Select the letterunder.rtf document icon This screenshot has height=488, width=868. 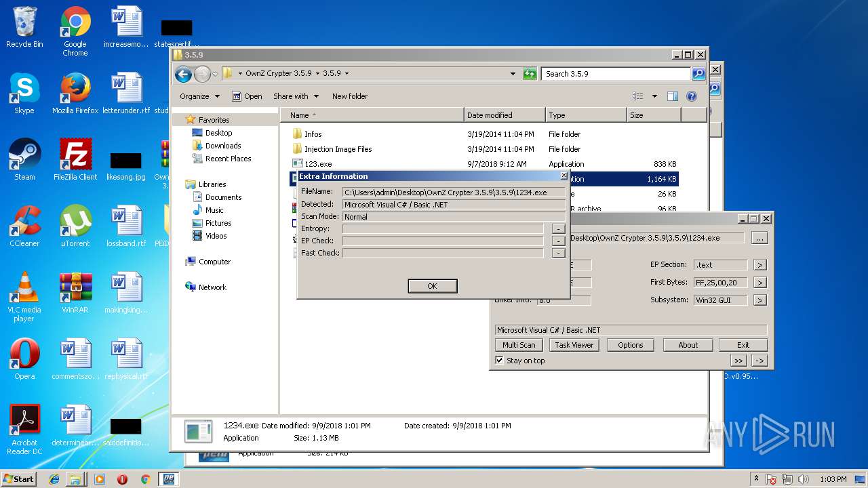click(126, 94)
